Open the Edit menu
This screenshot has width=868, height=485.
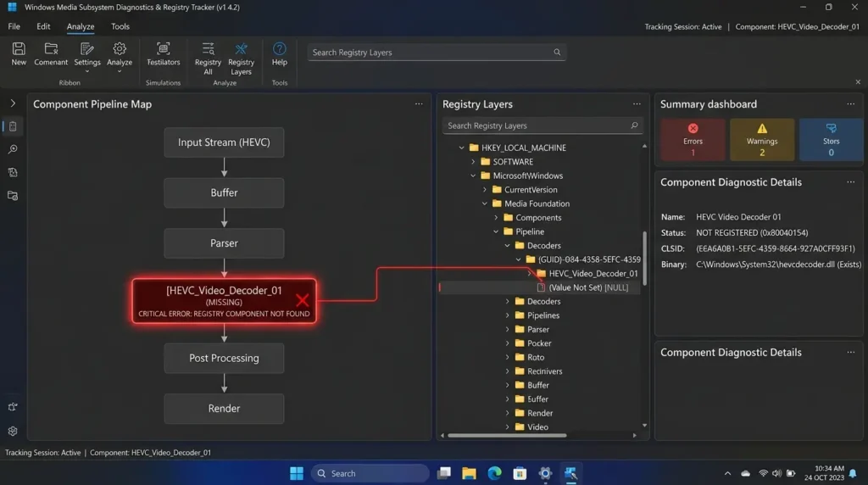click(43, 26)
